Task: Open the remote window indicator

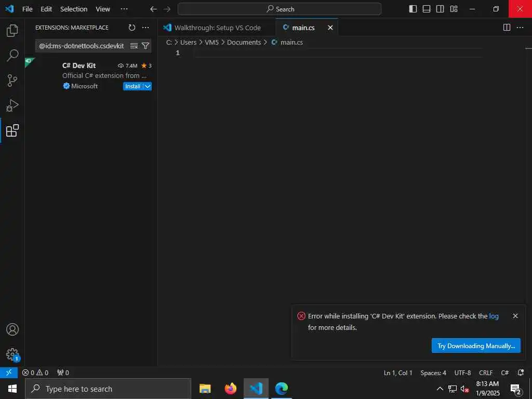Action: tap(9, 373)
